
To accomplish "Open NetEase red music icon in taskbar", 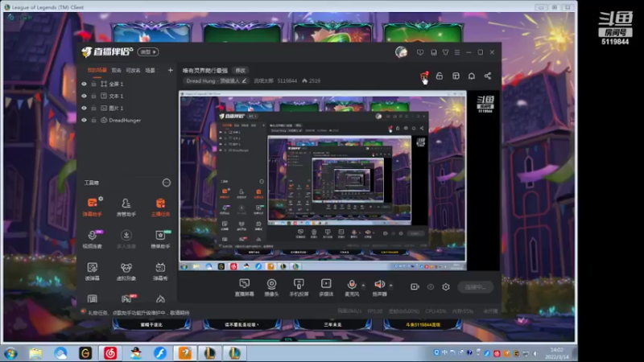I will pyautogui.click(x=110, y=353).
